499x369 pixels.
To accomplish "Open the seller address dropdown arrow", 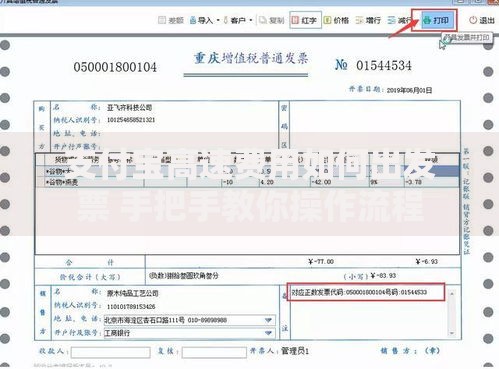I will click(268, 320).
